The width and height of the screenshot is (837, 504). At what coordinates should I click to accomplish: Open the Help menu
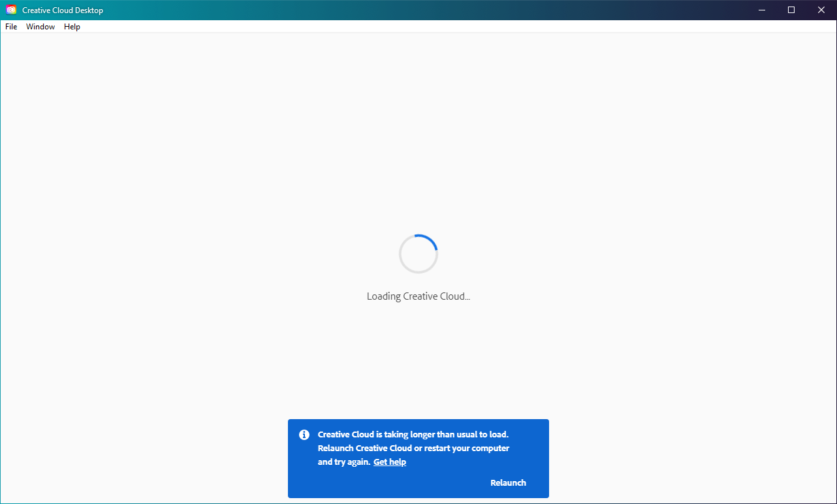(x=72, y=26)
